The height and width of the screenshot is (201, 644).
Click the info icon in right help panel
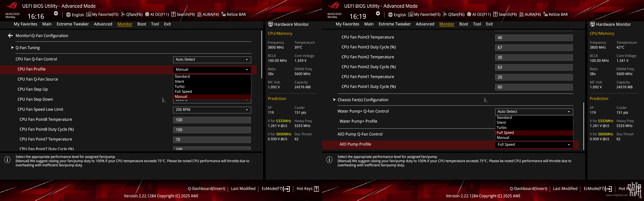[330, 160]
